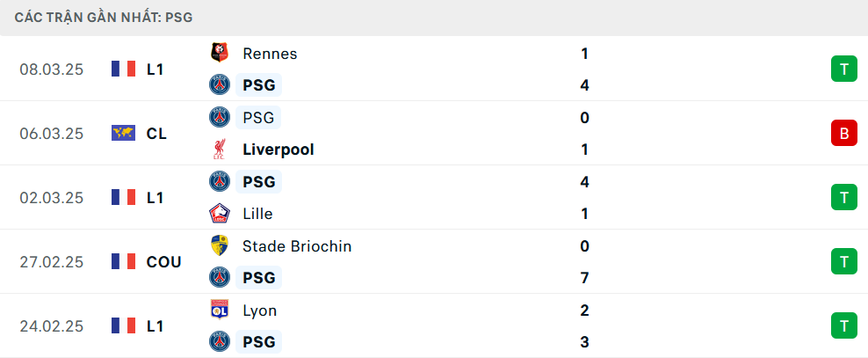This screenshot has height=358, width=868.
Task: Click the CL competition label
Action: click(157, 134)
